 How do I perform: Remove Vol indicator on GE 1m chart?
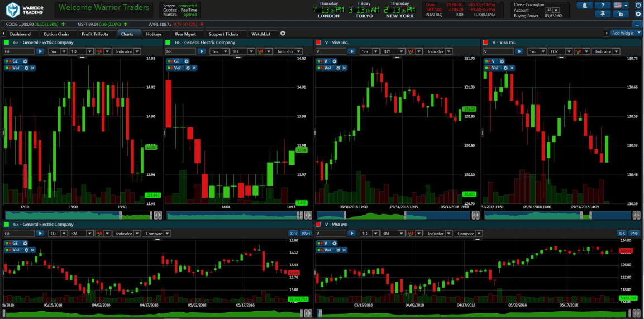coord(194,68)
